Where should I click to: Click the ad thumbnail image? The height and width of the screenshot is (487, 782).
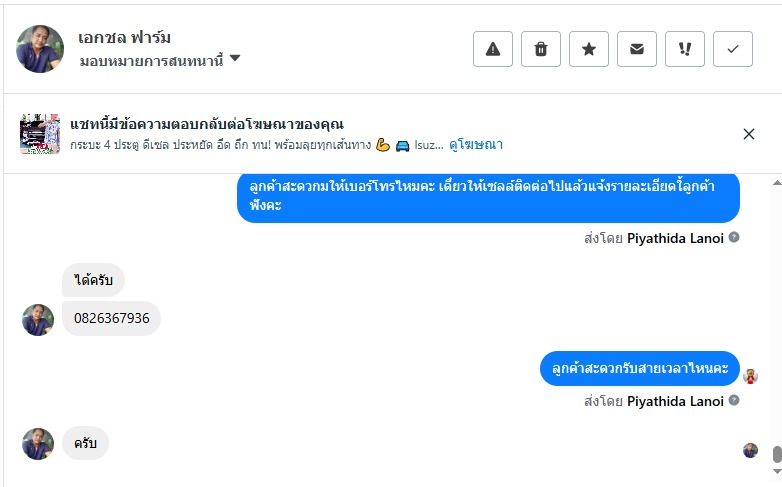[40, 134]
